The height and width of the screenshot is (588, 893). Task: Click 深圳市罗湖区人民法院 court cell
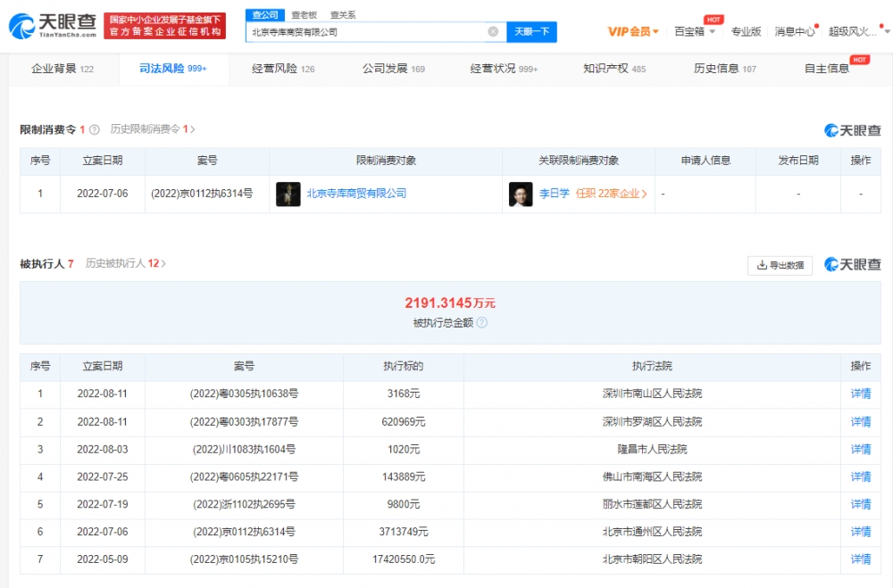coord(652,422)
